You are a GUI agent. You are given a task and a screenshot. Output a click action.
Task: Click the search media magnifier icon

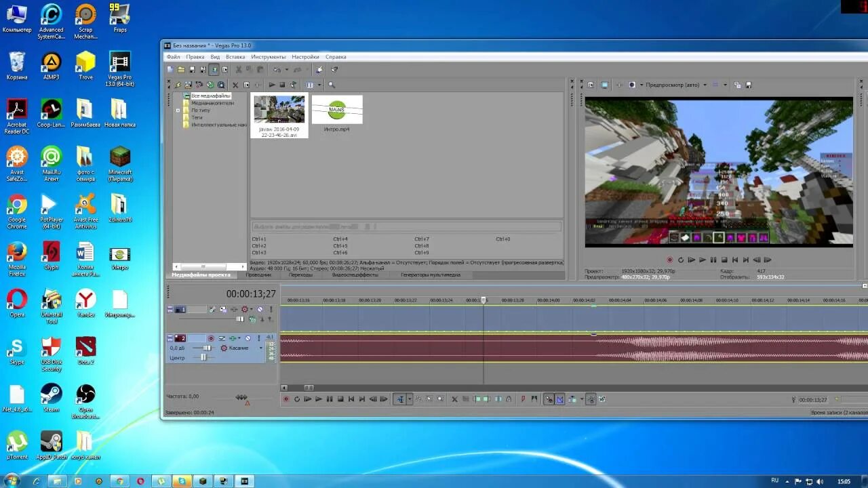click(332, 85)
